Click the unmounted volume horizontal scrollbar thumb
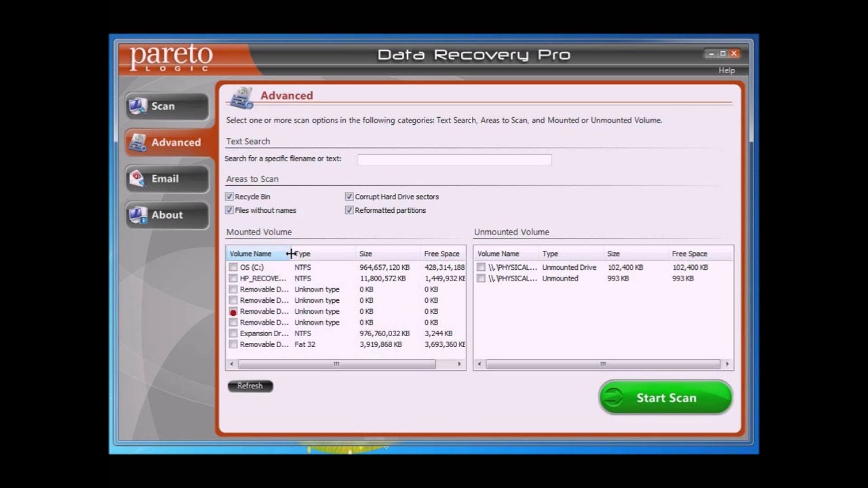868x488 pixels. click(x=603, y=364)
